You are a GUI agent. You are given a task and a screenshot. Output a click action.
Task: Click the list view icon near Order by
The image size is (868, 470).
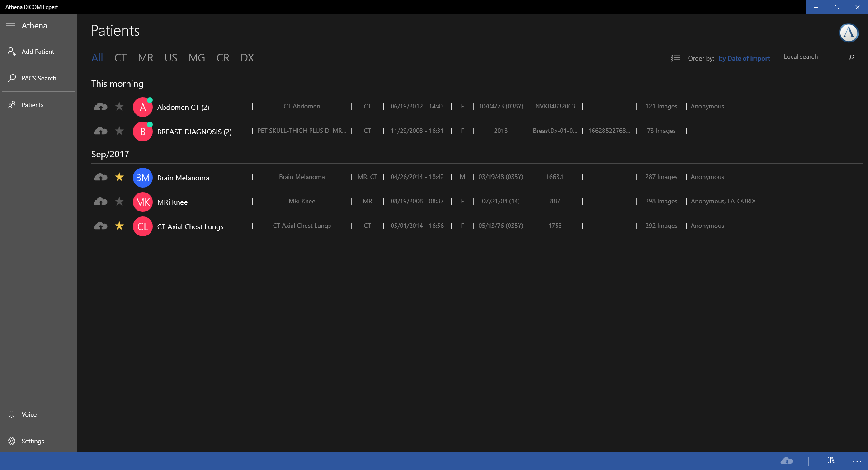pos(675,58)
